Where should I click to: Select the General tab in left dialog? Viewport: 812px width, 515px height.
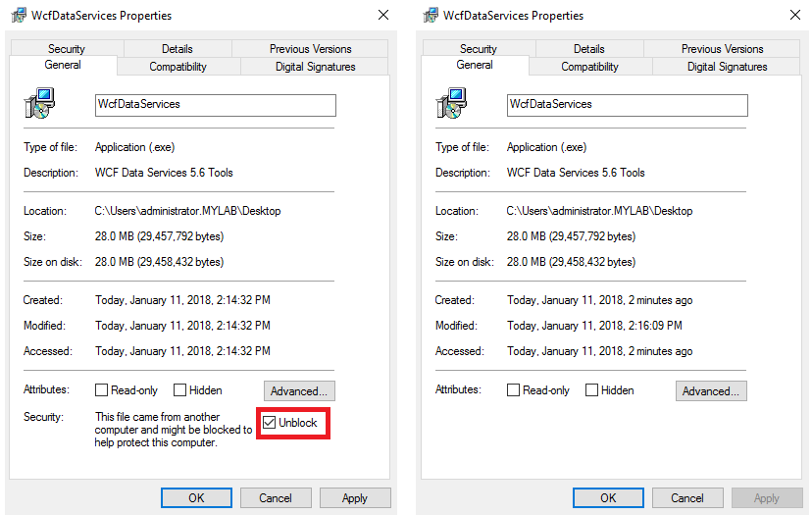coord(63,65)
